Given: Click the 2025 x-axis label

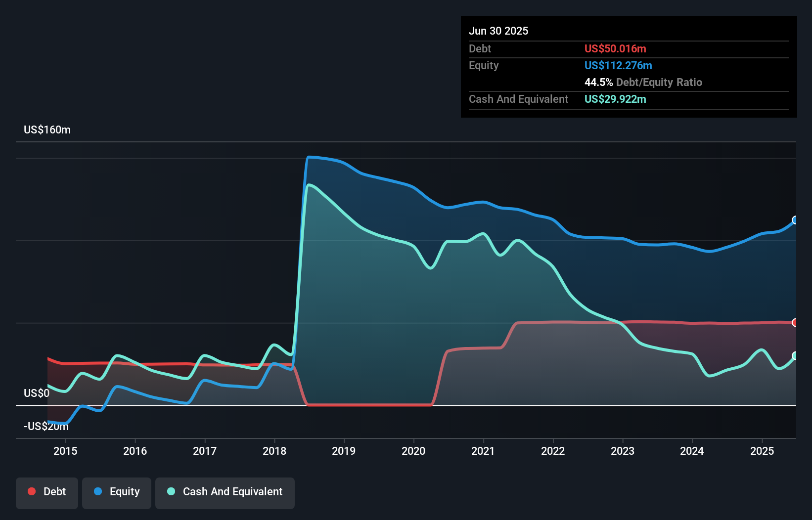Looking at the screenshot, I should point(762,451).
